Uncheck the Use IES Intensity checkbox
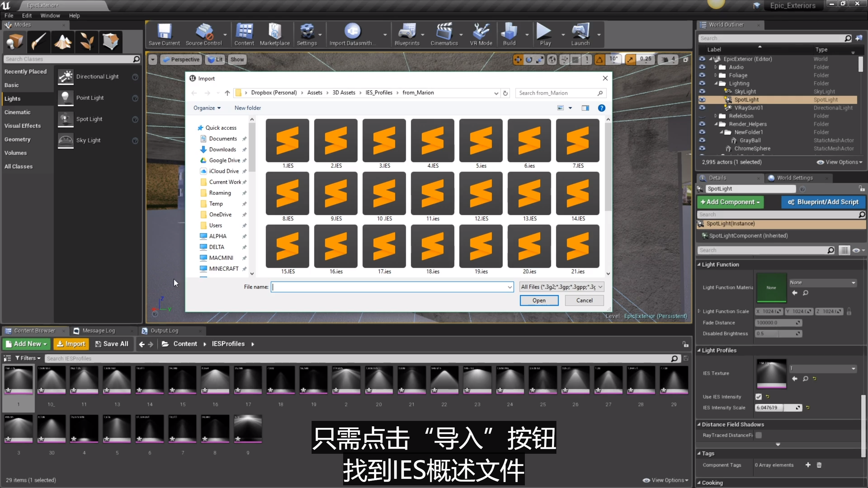 (758, 396)
